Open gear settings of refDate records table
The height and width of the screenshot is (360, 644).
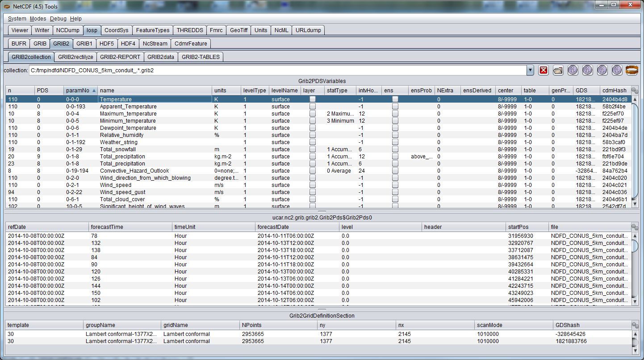[635, 227]
